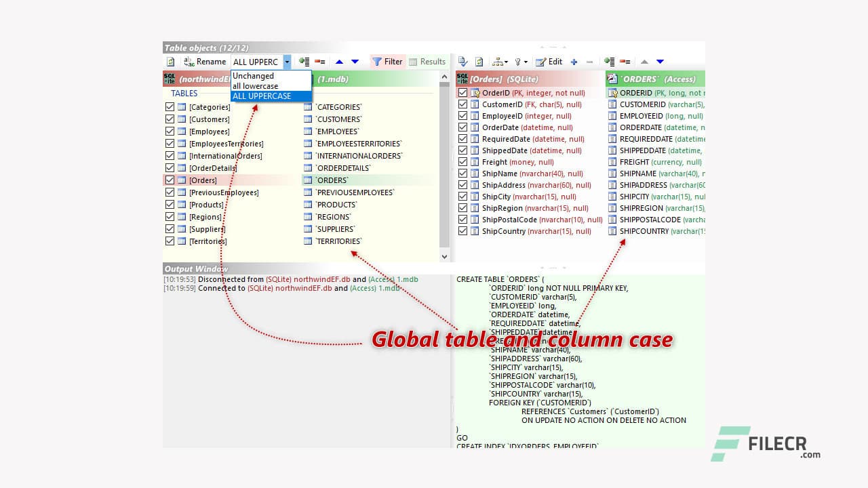The height and width of the screenshot is (488, 868).
Task: Click the green add rows icon in tables toolbar
Action: click(304, 62)
